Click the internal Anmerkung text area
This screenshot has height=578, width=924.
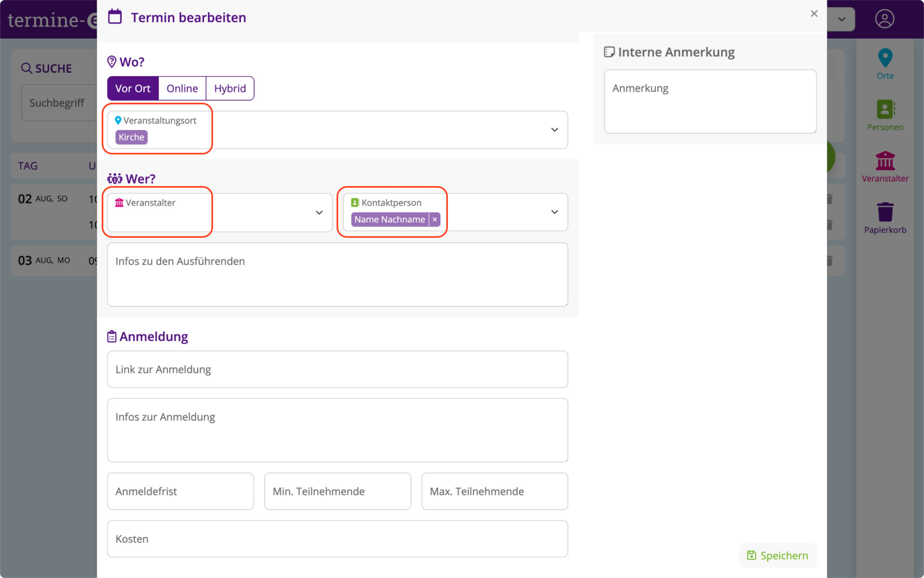point(710,101)
